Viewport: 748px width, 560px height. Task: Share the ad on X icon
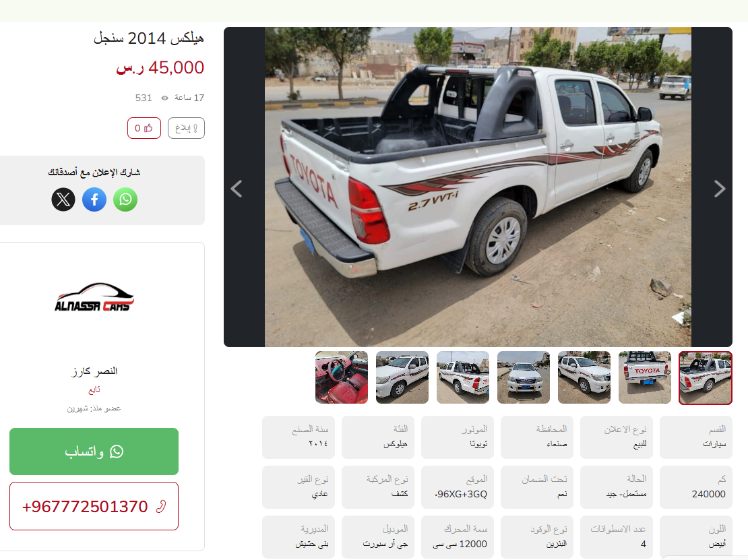tap(63, 199)
